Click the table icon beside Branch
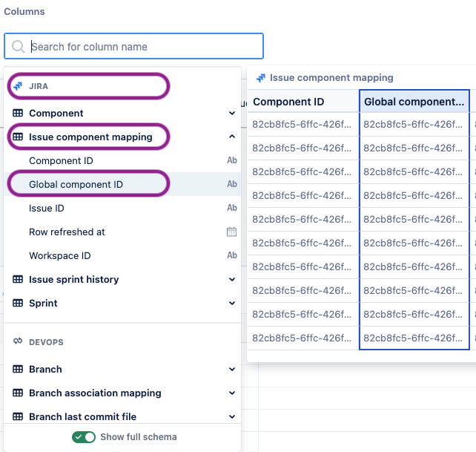The width and height of the screenshot is (476, 452). (x=18, y=369)
